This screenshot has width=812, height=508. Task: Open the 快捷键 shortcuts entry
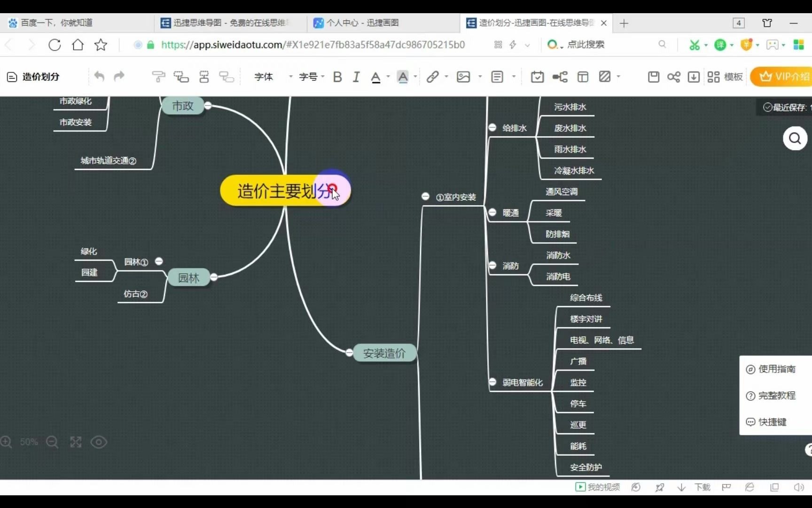[x=766, y=422]
